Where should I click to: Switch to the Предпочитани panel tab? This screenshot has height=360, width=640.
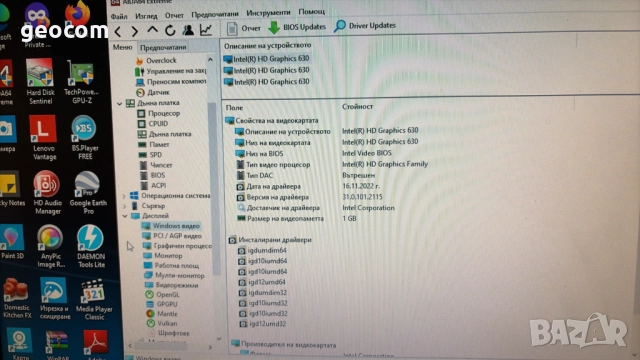coord(163,47)
